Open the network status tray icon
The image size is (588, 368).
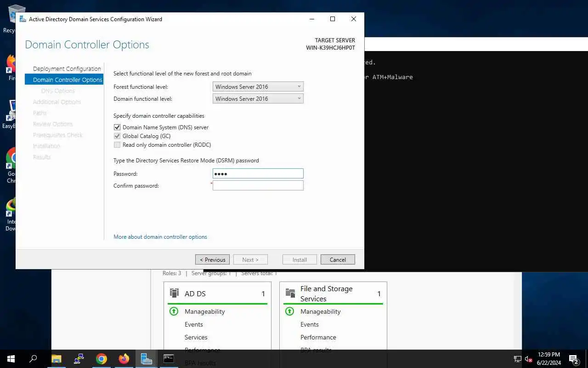coord(517,359)
